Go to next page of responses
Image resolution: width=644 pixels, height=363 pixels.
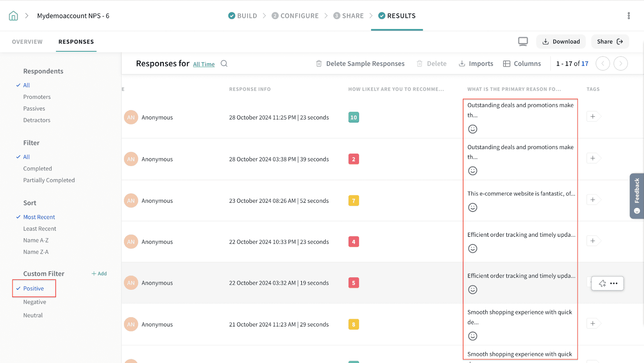pos(620,64)
